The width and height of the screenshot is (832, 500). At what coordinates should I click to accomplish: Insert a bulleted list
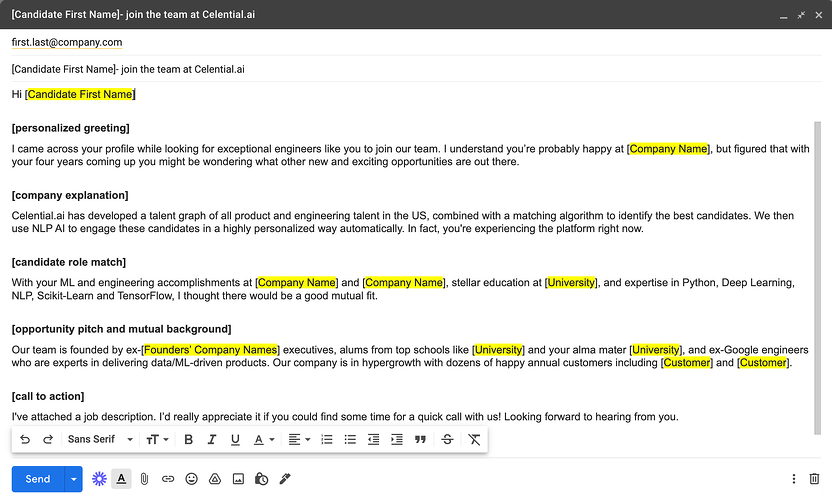pyautogui.click(x=350, y=439)
